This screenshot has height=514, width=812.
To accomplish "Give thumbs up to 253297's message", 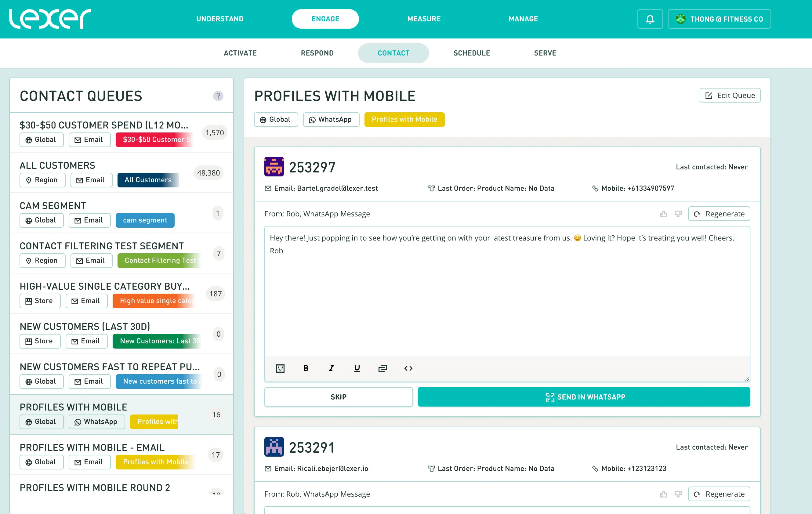I will point(663,214).
